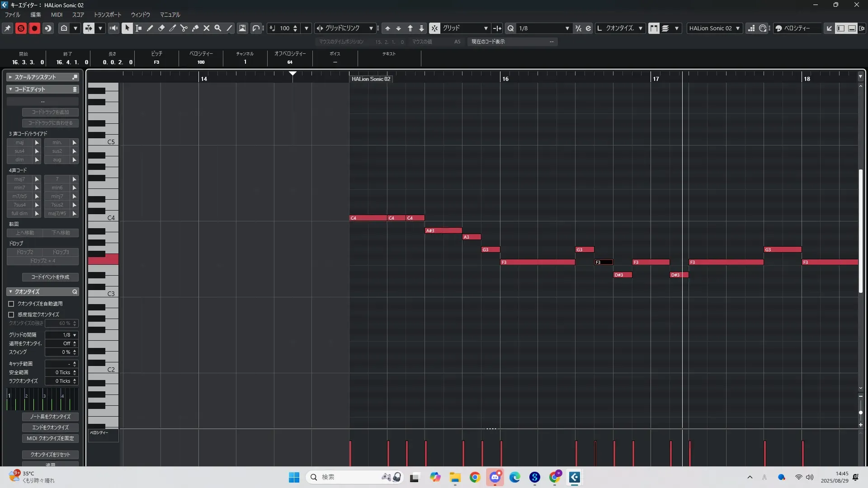
Task: Select the Line tool
Action: (x=229, y=28)
